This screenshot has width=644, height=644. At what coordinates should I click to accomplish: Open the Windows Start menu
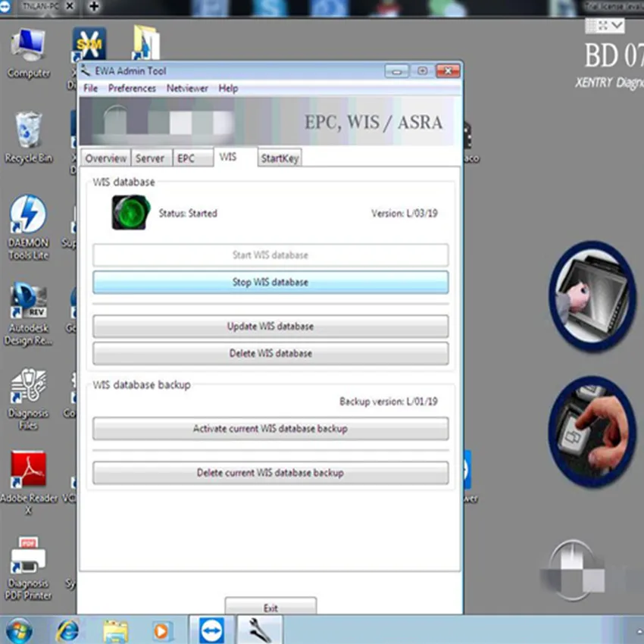coord(18,630)
